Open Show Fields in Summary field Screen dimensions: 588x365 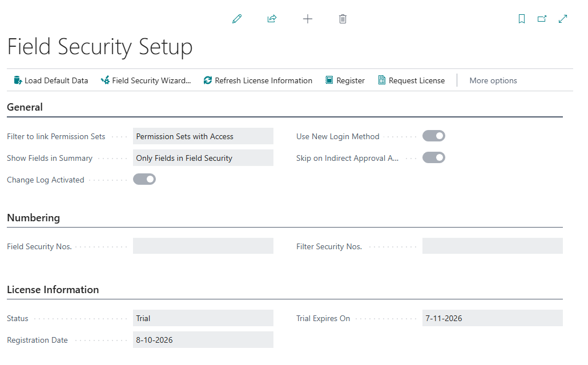[x=203, y=158]
